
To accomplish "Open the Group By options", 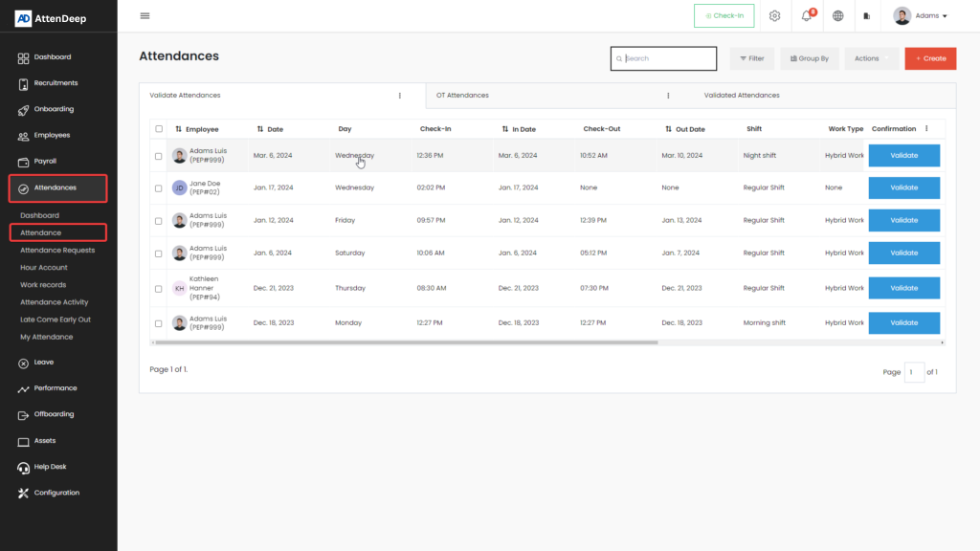I will coord(809,58).
